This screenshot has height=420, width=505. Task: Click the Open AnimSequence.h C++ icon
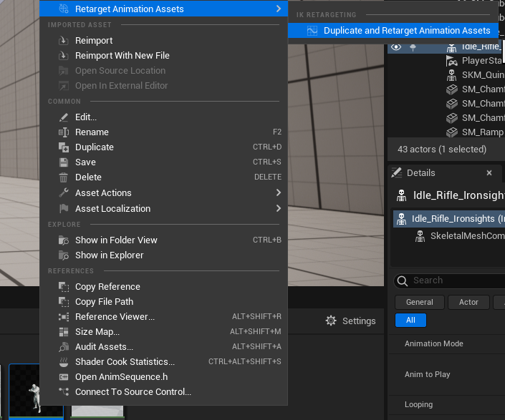point(64,377)
